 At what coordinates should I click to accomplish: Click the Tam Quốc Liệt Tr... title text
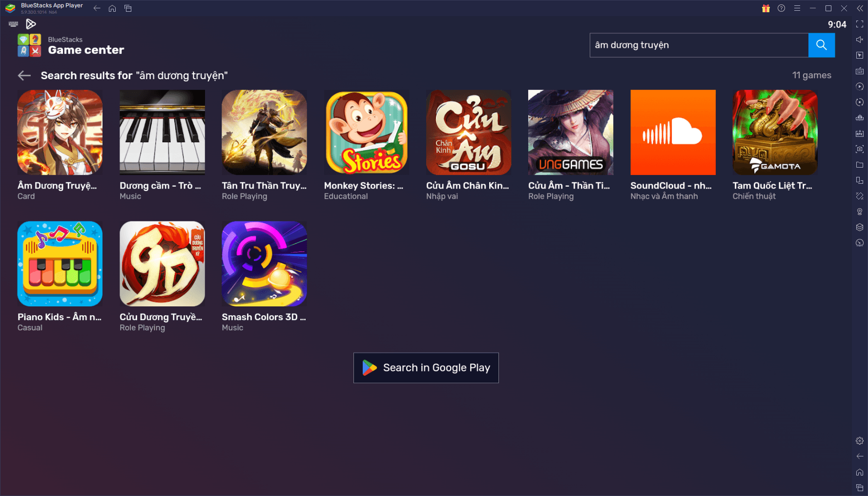[772, 186]
